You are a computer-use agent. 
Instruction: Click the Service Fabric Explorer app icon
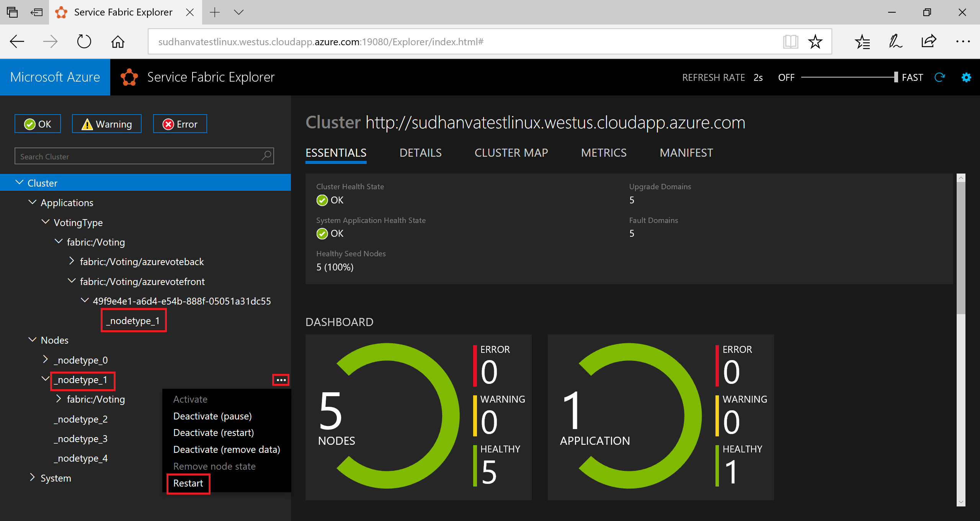(x=128, y=77)
